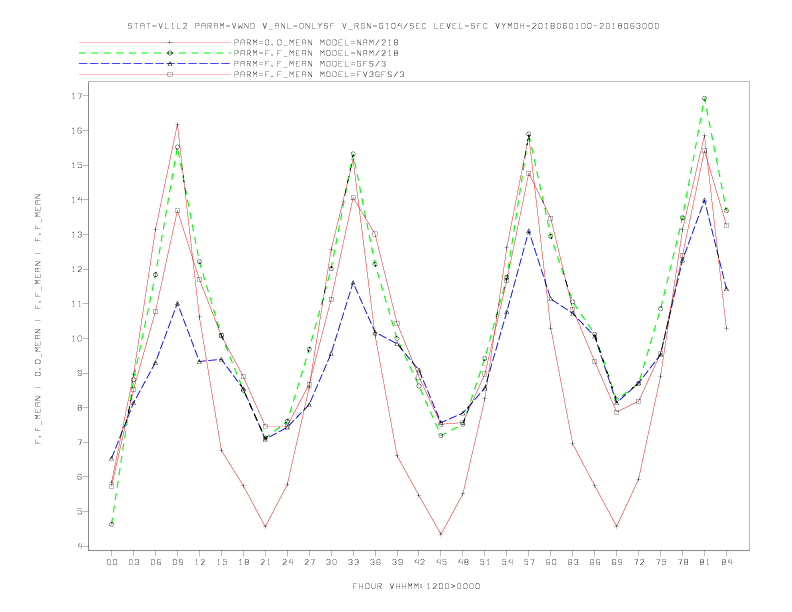The width and height of the screenshot is (792, 612).
Task: Click x-axis tick label 24
Action: [287, 562]
